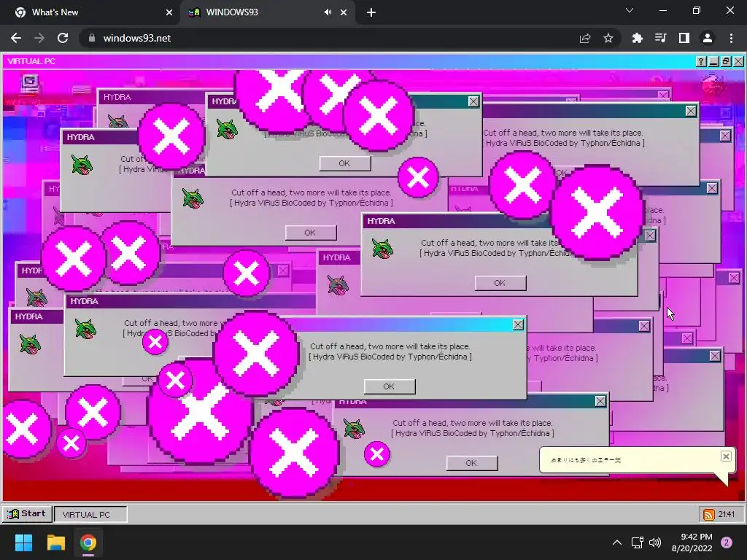Screen dimensions: 747x560
Task: Close the bottommost Hydra dialog
Action: (x=600, y=402)
